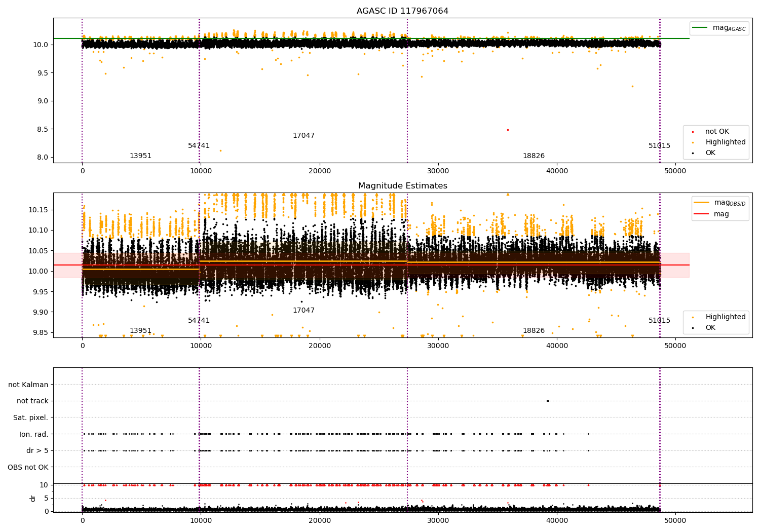Click the red 'not OK' legend marker

pos(693,132)
